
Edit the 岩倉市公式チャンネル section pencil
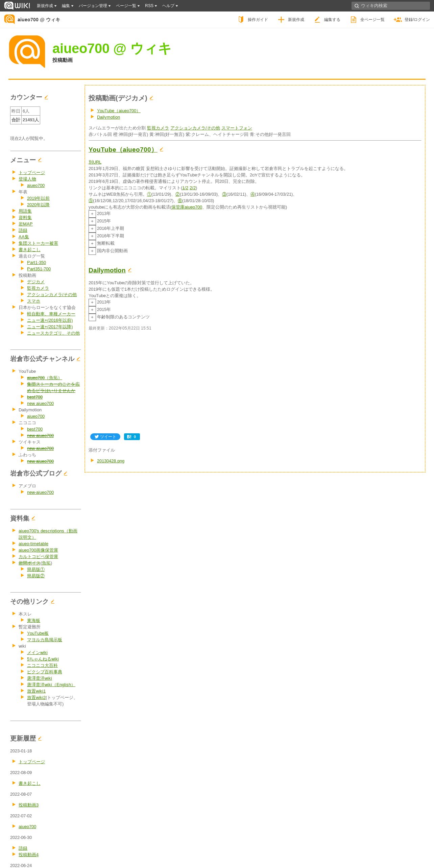78,359
